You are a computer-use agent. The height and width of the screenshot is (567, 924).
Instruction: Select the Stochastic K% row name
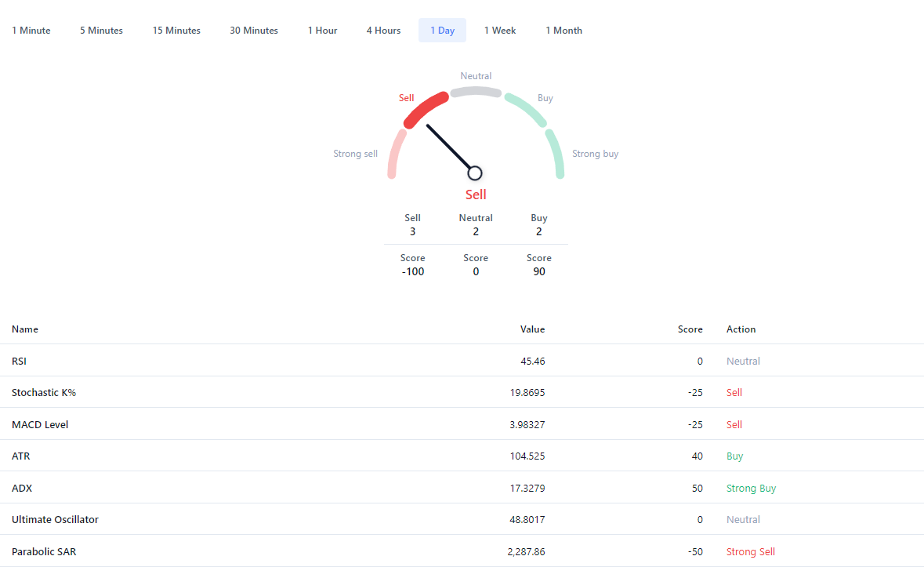point(44,393)
